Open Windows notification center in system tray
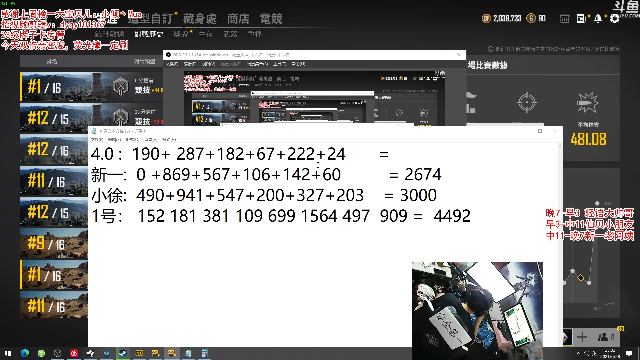The image size is (640, 360). [629, 353]
